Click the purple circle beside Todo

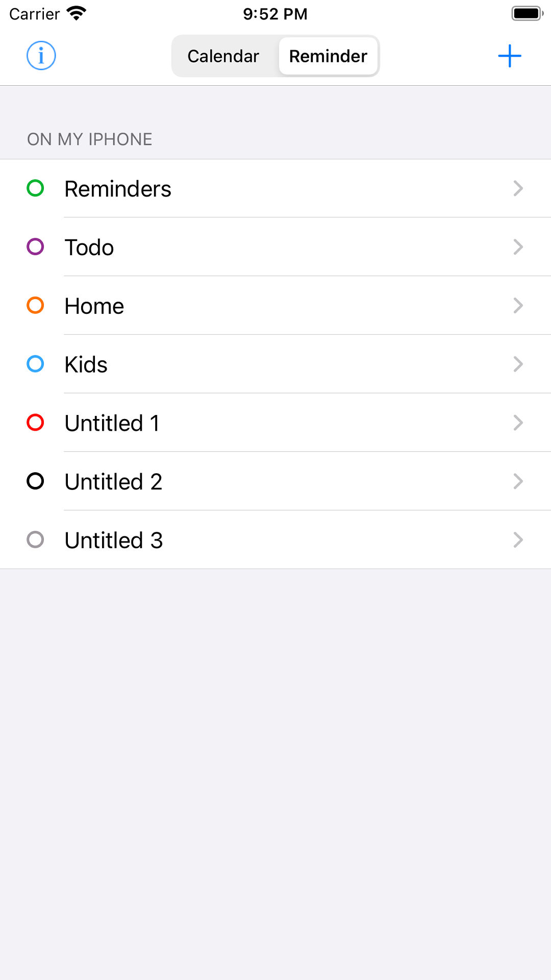pyautogui.click(x=35, y=247)
